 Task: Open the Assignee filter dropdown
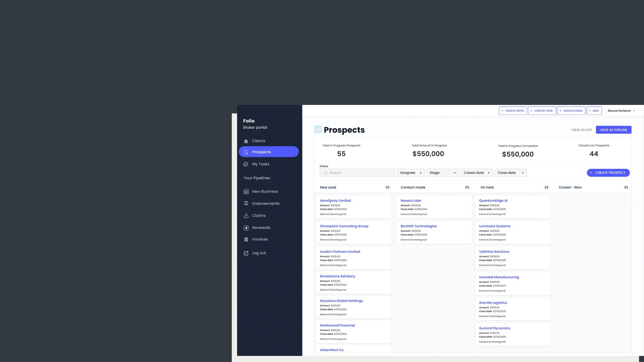[411, 173]
